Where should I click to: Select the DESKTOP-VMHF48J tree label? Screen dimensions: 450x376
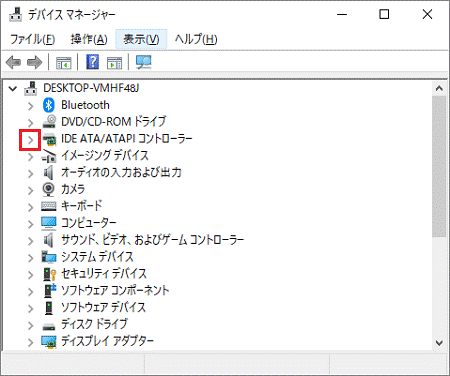pos(91,88)
